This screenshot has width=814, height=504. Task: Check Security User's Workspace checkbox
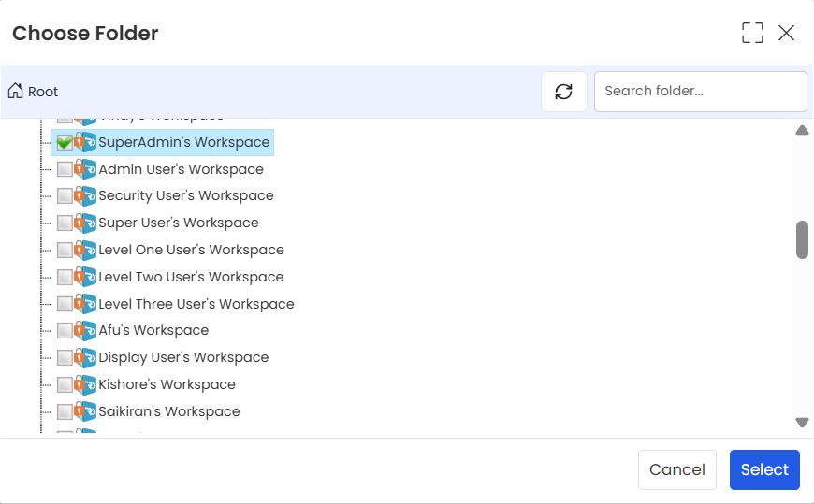click(x=65, y=195)
